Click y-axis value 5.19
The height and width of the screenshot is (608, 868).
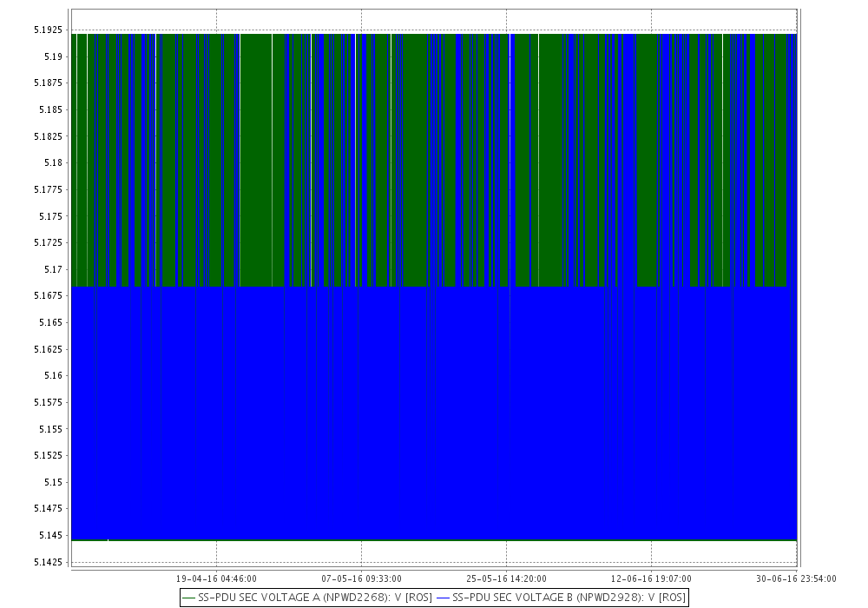pos(54,56)
